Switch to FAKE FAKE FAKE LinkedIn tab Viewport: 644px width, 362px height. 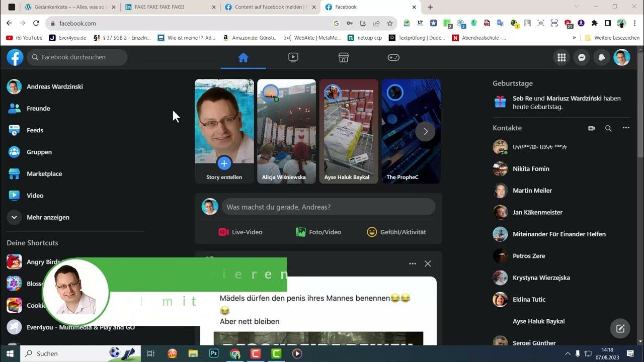coord(170,7)
